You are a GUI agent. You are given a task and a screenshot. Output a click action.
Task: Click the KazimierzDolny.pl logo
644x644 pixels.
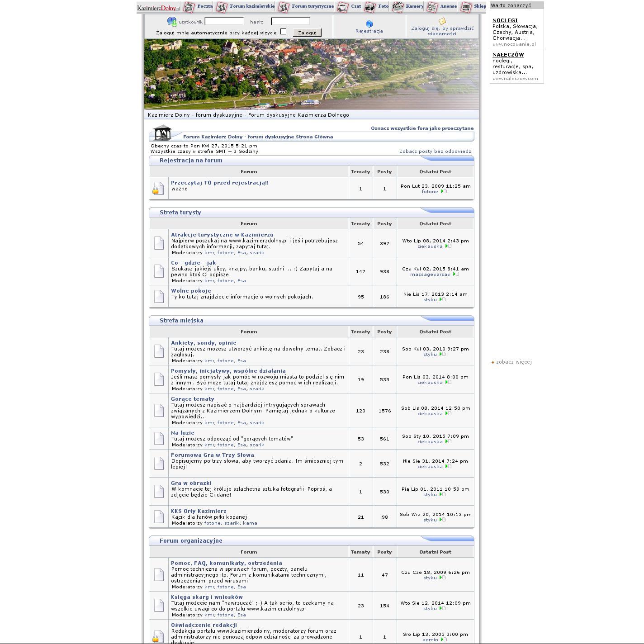click(158, 7)
